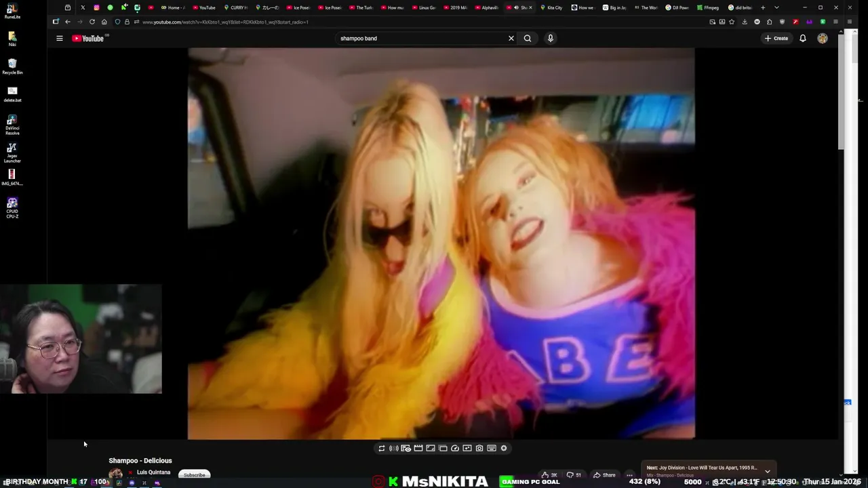Click the Shampoo - Delicious video frame
The width and height of the screenshot is (868, 488).
click(x=441, y=243)
